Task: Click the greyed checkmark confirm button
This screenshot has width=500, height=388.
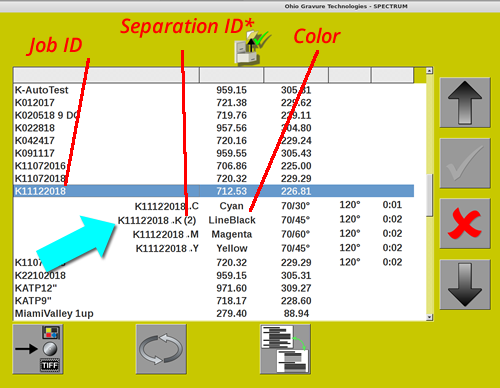Action: [x=465, y=163]
